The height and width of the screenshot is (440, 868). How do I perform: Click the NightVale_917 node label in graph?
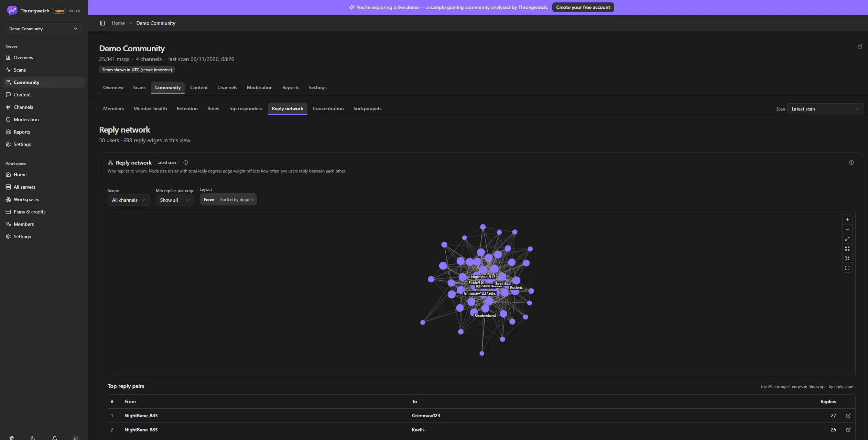click(x=483, y=277)
